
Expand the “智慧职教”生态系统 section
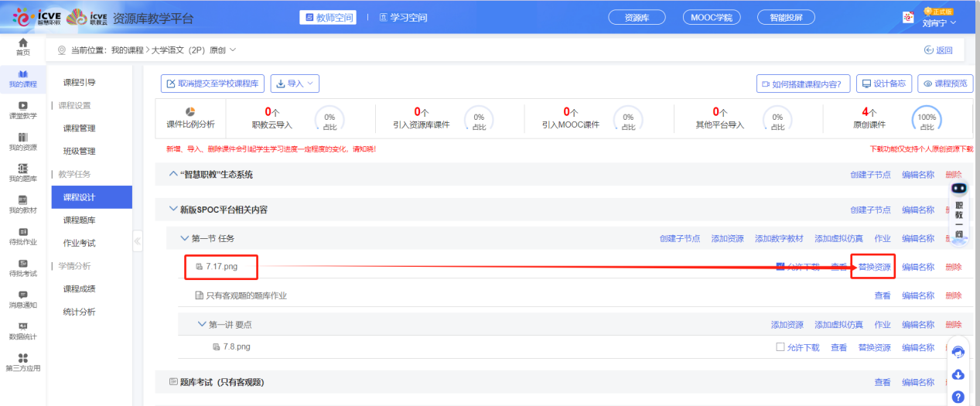[173, 175]
